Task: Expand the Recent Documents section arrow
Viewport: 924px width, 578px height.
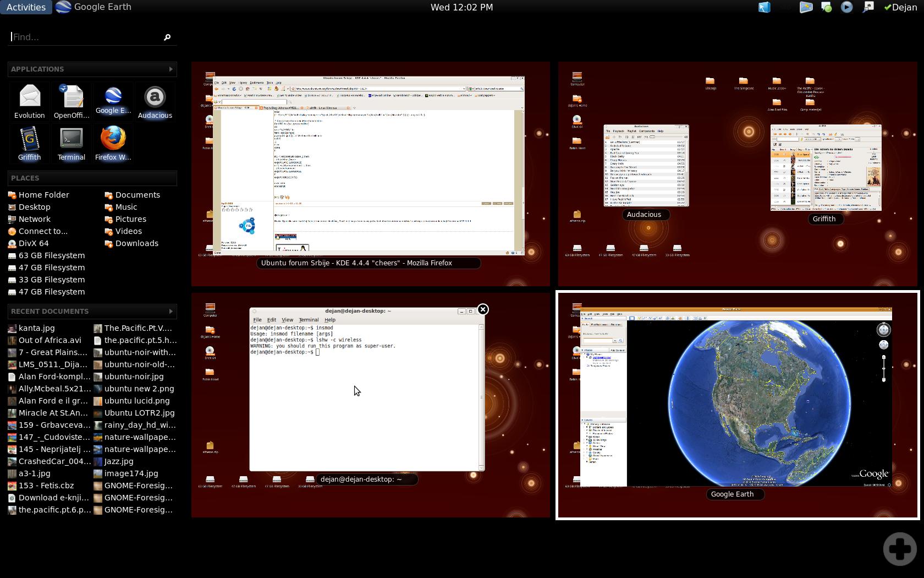Action: tap(170, 311)
